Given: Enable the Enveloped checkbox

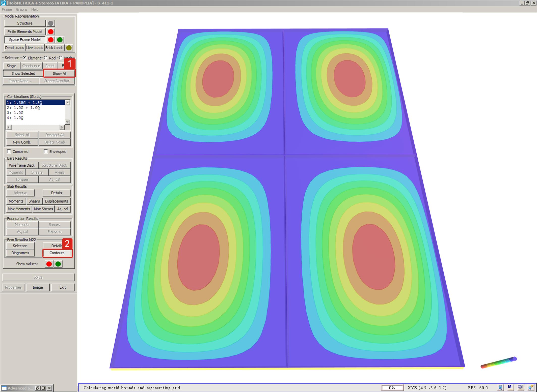Looking at the screenshot, I should (46, 152).
